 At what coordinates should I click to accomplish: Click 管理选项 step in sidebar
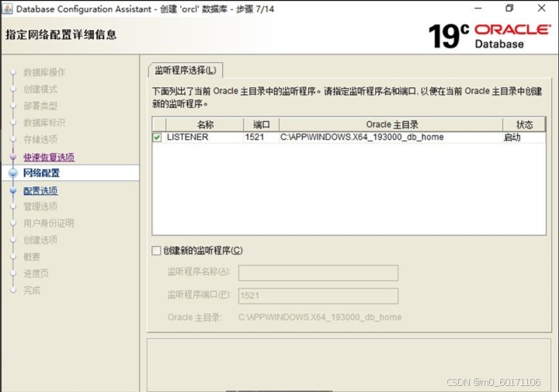(40, 206)
